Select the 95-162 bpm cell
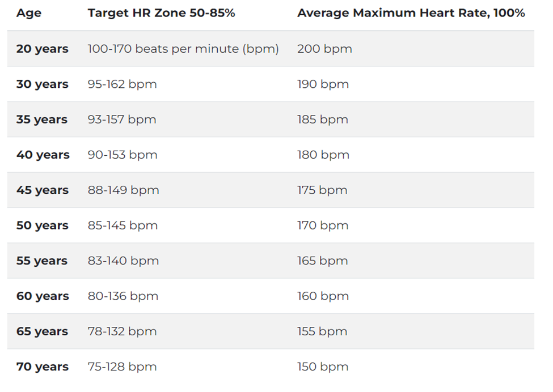Screen dimensions: 553x392 tap(122, 84)
